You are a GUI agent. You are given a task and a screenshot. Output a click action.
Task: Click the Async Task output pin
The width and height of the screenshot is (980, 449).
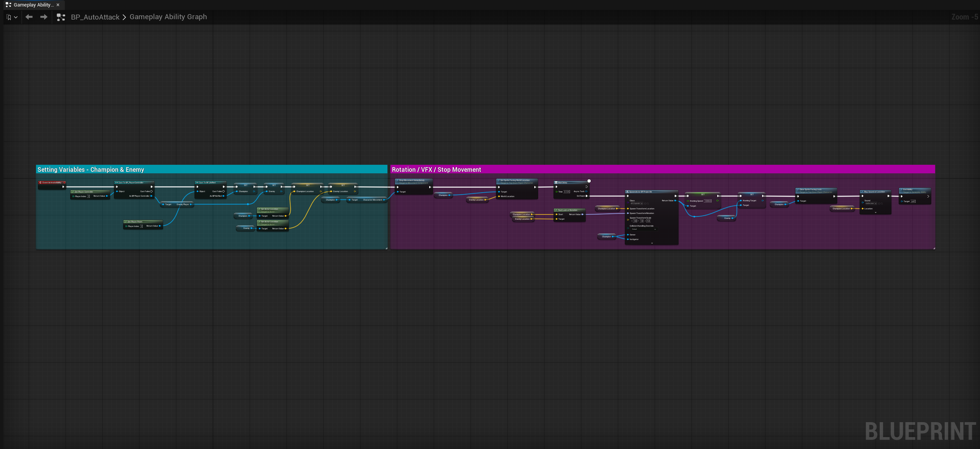click(586, 191)
